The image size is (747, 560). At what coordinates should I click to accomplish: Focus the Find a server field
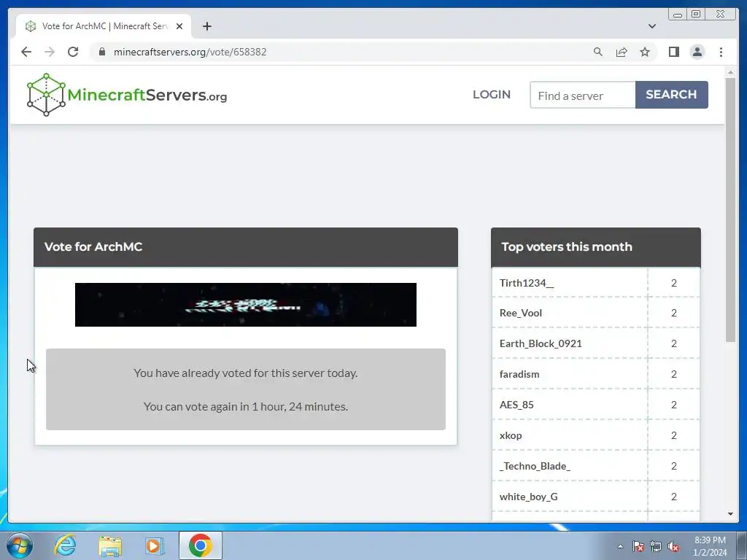[x=583, y=95]
